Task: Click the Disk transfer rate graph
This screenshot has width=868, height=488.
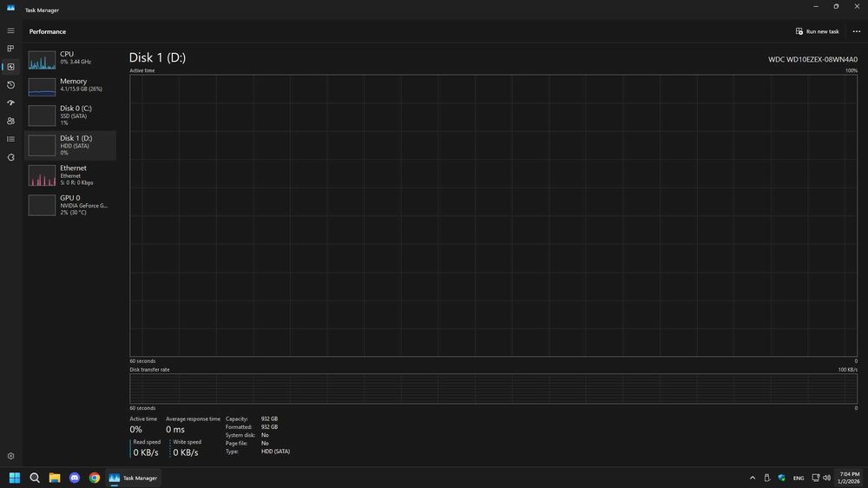Action: 493,389
